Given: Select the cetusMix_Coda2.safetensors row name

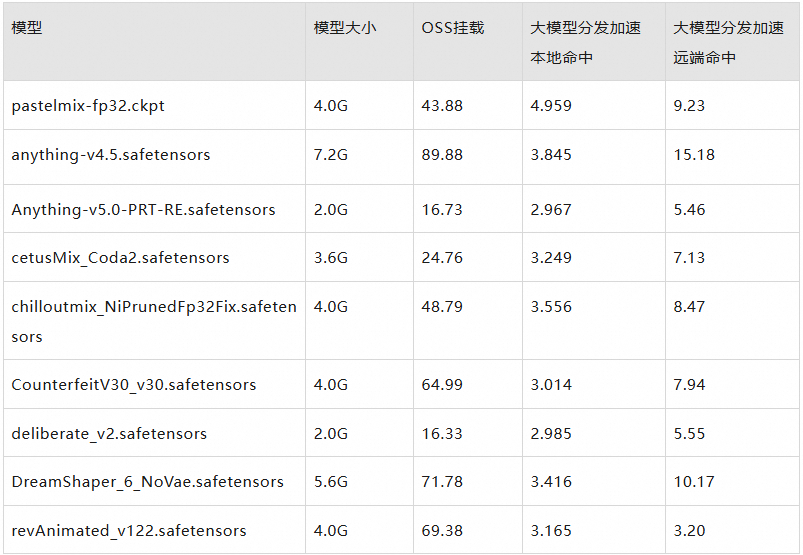Looking at the screenshot, I should pyautogui.click(x=120, y=258).
